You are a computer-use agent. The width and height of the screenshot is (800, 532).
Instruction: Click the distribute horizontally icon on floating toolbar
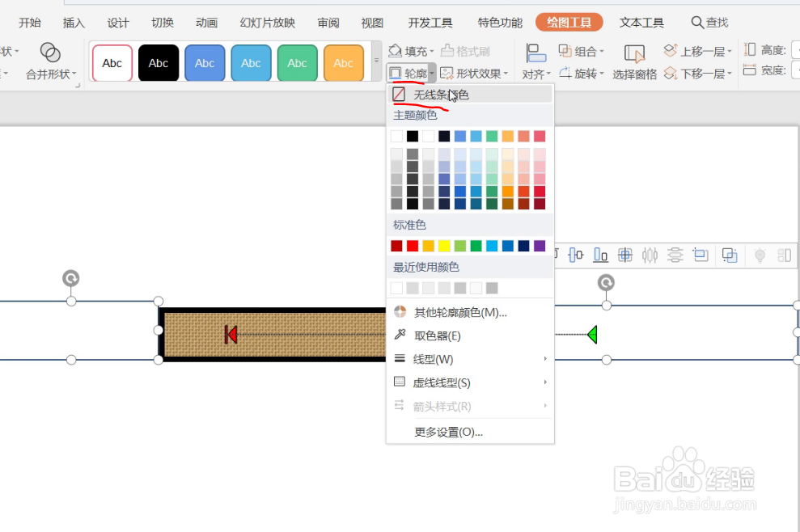(650, 255)
